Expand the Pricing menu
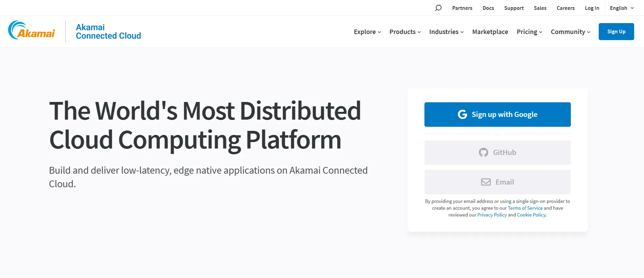 click(529, 32)
